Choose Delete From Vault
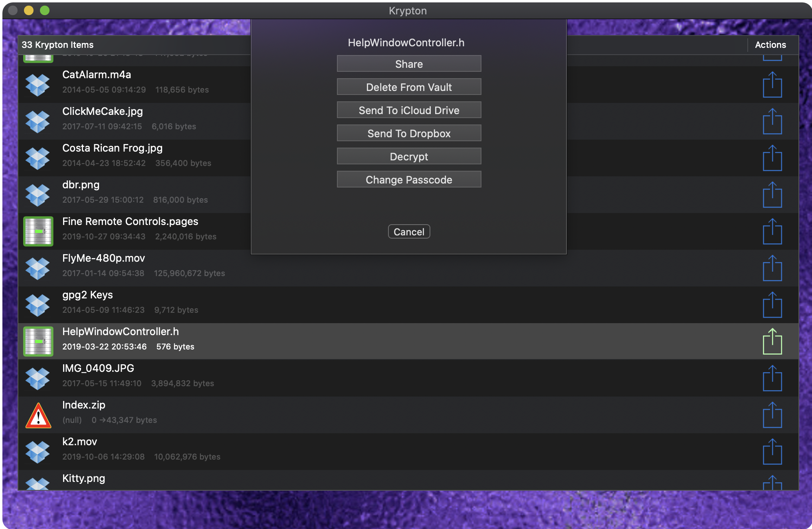 [409, 87]
